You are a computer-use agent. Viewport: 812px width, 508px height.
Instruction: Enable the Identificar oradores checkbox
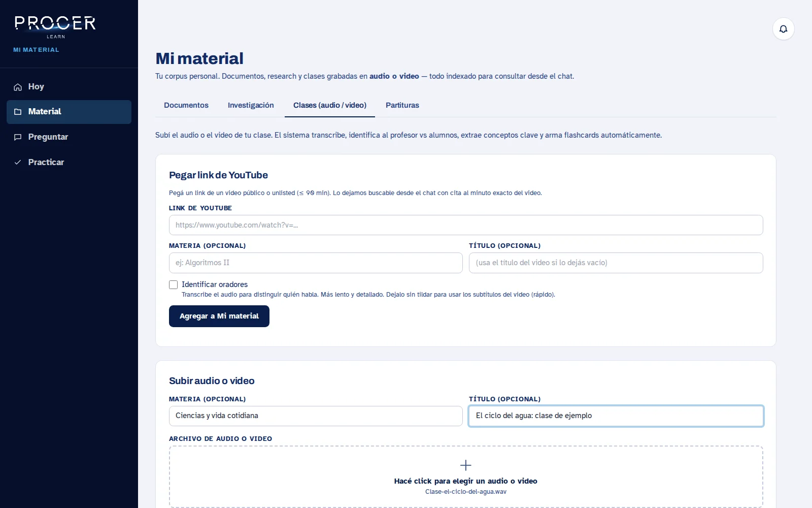pos(174,284)
